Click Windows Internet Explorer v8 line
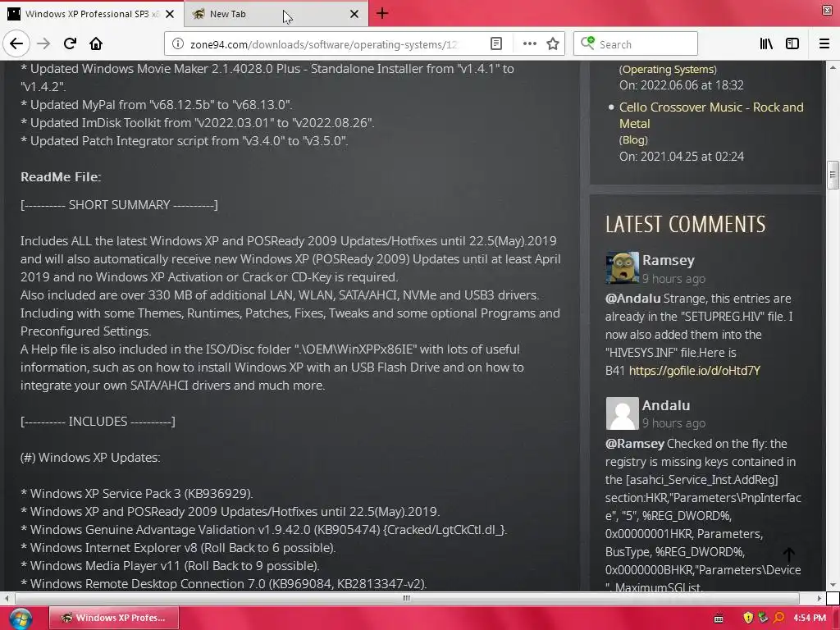The height and width of the screenshot is (630, 840). tap(178, 547)
